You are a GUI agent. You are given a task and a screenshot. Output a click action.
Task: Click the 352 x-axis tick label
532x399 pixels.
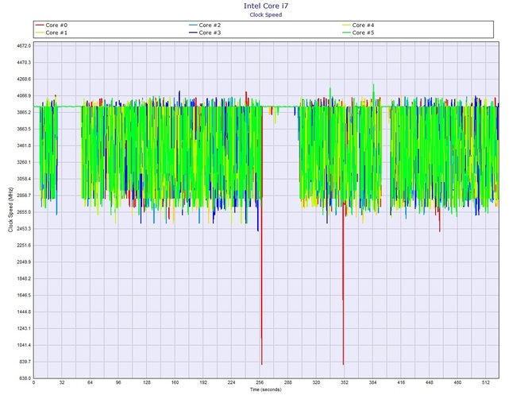click(345, 382)
